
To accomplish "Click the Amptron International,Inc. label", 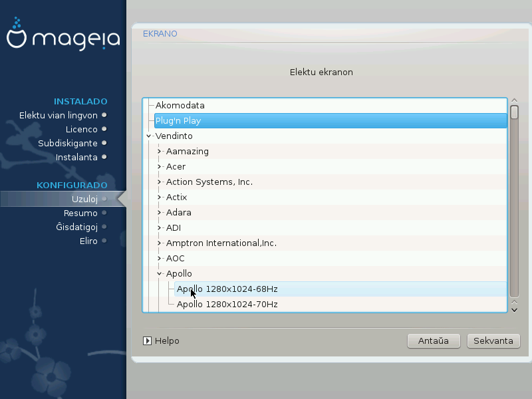I will tap(221, 243).
